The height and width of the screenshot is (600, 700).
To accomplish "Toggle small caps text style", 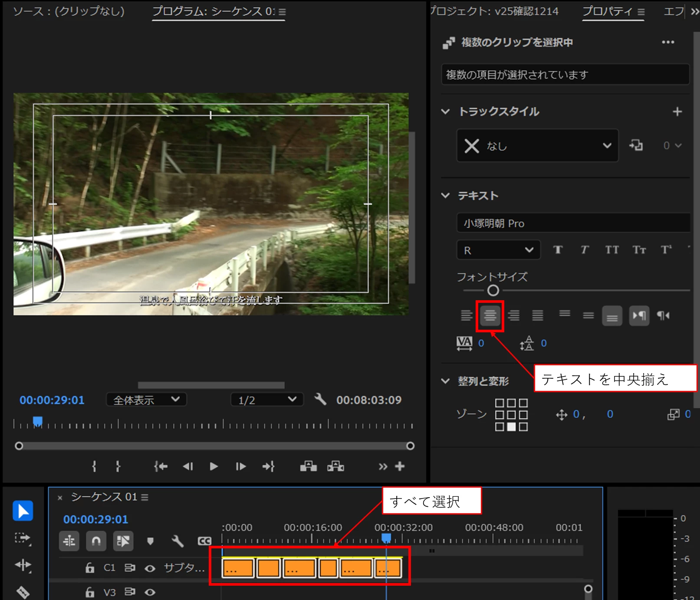I will pos(639,250).
